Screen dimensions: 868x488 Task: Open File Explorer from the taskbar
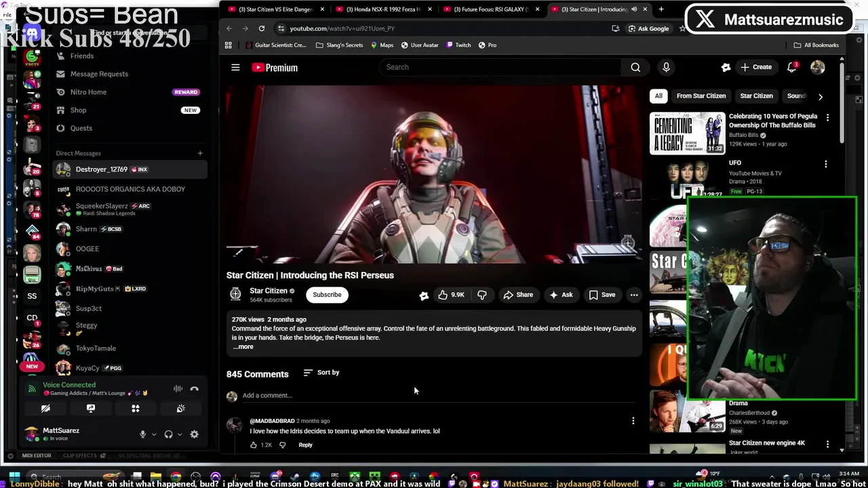(x=156, y=476)
